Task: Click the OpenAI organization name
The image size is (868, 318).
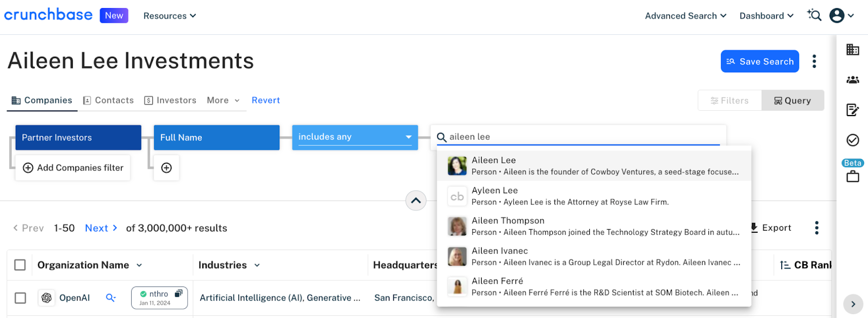Action: point(75,298)
